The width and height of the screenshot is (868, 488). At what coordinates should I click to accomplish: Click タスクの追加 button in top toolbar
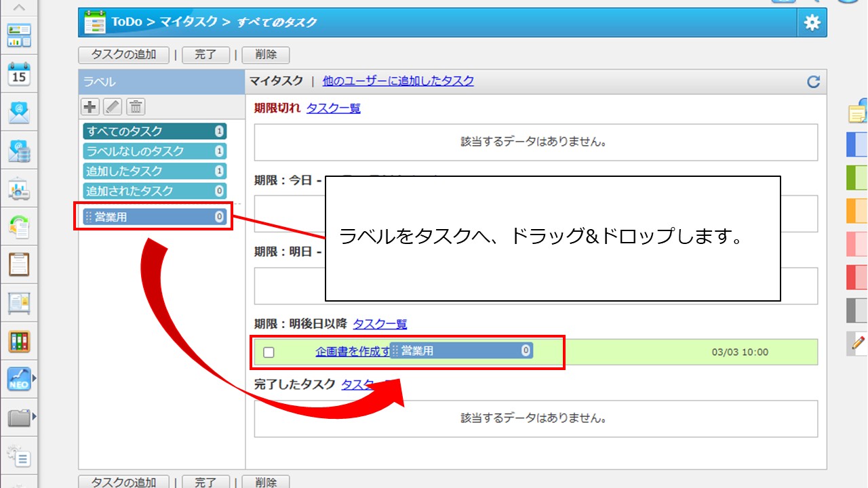pyautogui.click(x=123, y=55)
